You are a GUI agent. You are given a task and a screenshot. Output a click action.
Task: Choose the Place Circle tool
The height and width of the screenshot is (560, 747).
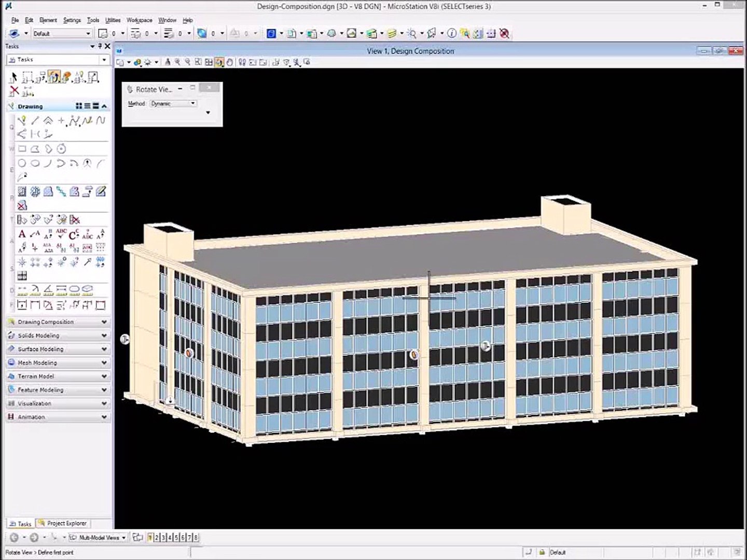click(x=22, y=163)
